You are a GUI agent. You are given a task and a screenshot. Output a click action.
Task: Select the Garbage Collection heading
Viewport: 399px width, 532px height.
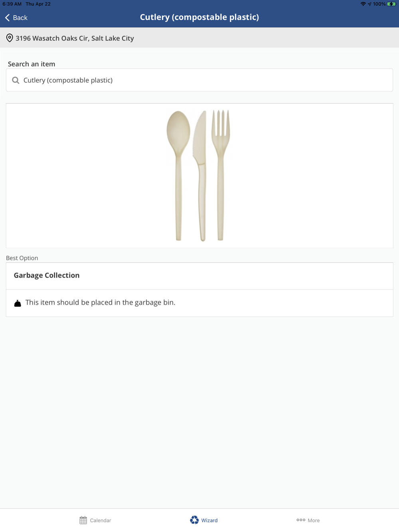47,275
